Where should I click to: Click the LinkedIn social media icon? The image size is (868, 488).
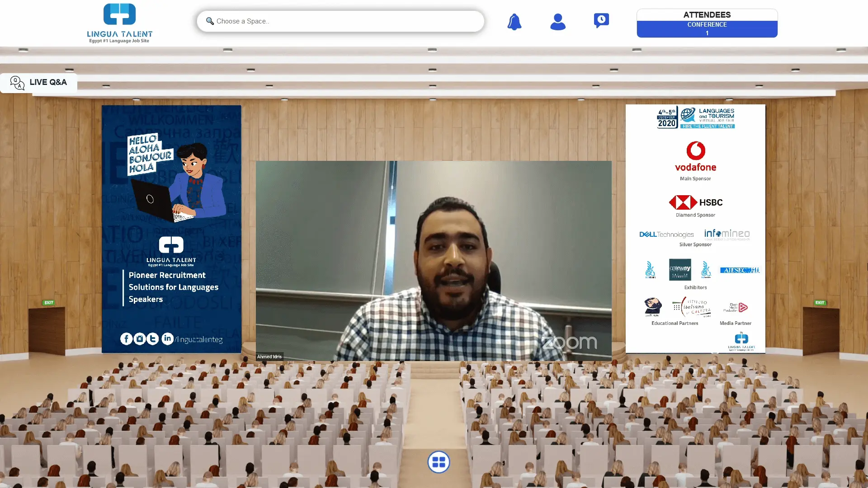pos(167,338)
